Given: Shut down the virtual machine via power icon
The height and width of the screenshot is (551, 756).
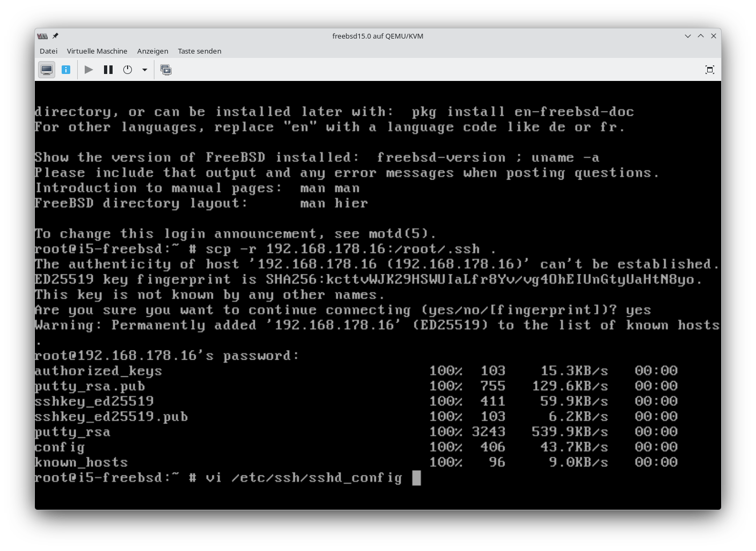Looking at the screenshot, I should (128, 70).
